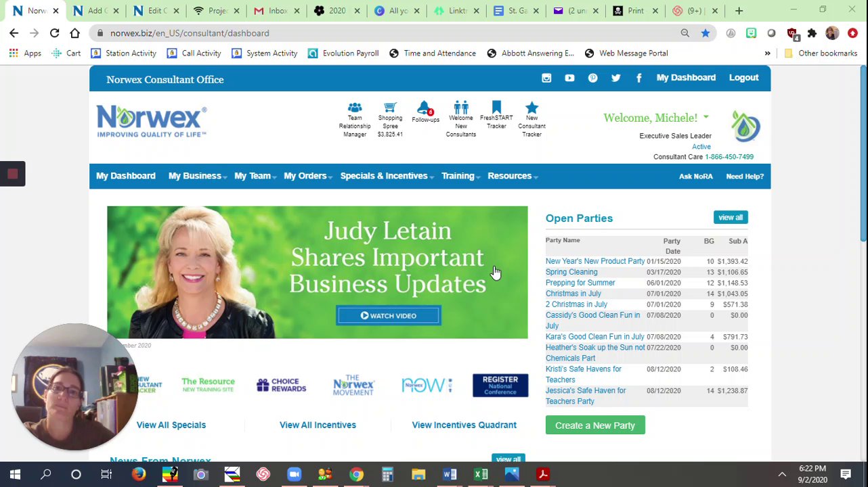
Task: Bookmark this page with star icon
Action: [x=706, y=33]
